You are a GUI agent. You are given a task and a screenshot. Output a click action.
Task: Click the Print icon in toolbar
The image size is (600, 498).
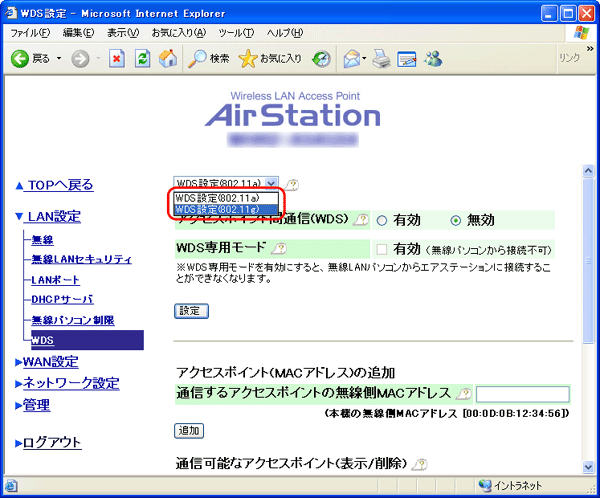tap(381, 59)
